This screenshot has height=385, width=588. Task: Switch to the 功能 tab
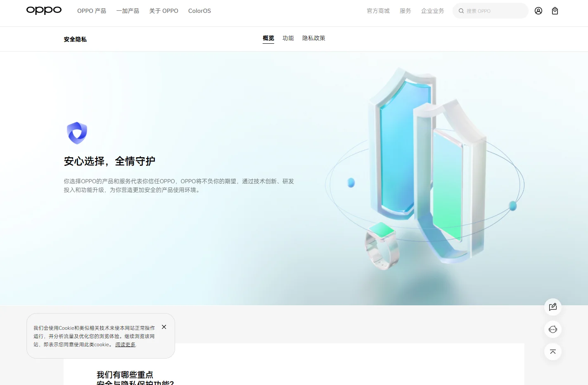(x=288, y=38)
